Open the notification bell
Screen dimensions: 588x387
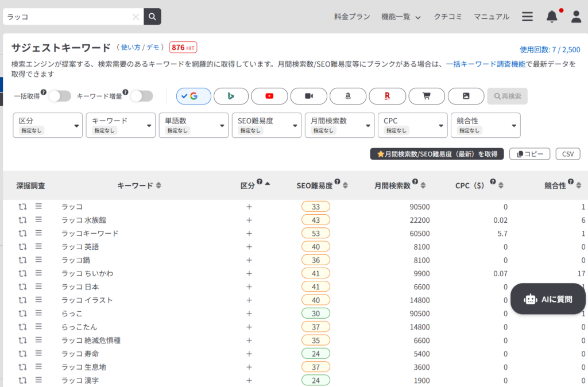pos(551,17)
